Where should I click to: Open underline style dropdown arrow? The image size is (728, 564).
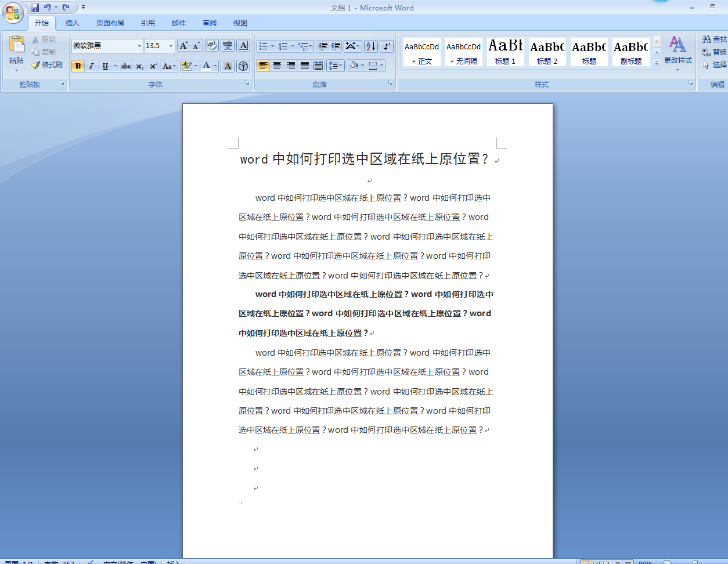pos(115,66)
